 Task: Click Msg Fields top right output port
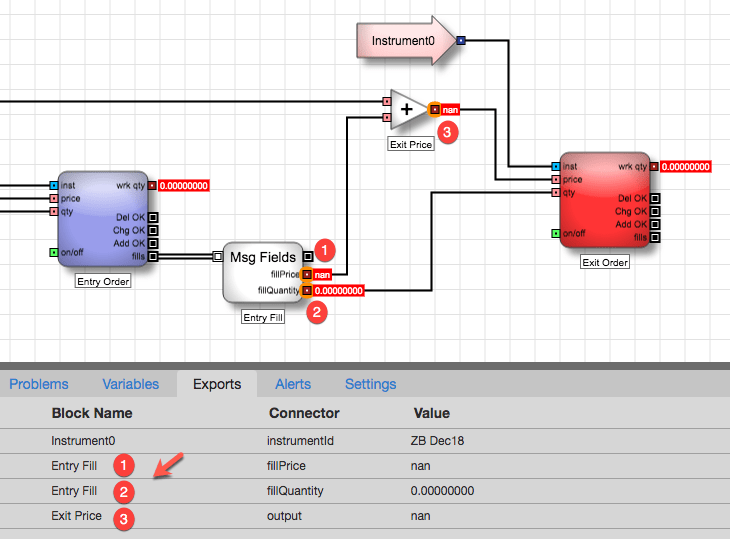click(x=308, y=256)
